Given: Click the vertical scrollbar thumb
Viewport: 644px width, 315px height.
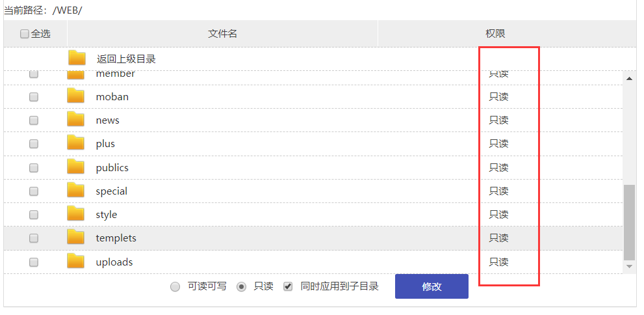Looking at the screenshot, I should [629, 221].
